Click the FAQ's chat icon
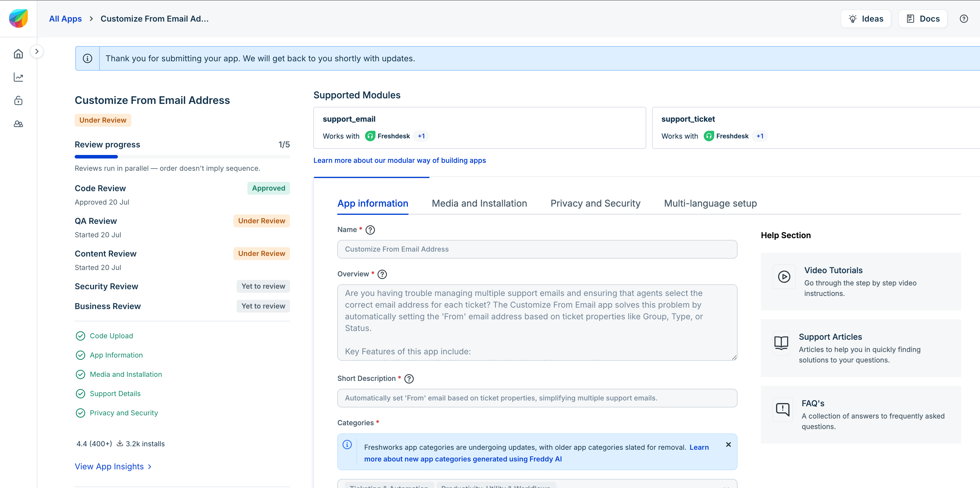 (x=782, y=409)
